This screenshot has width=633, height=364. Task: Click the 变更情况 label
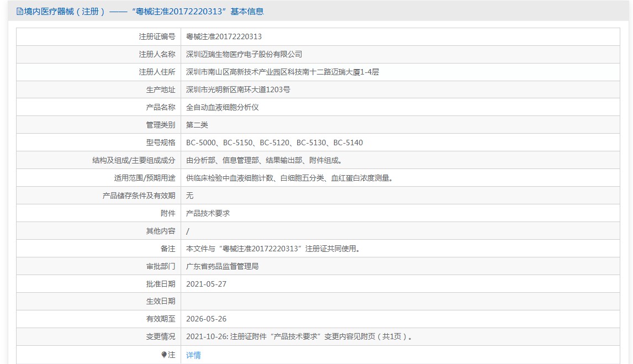[161, 336]
